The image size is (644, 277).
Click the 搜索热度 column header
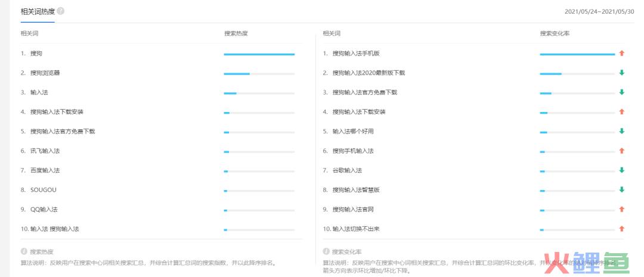236,33
